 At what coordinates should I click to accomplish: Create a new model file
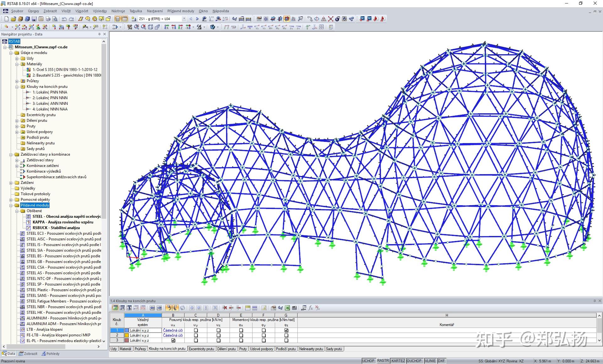pos(6,19)
